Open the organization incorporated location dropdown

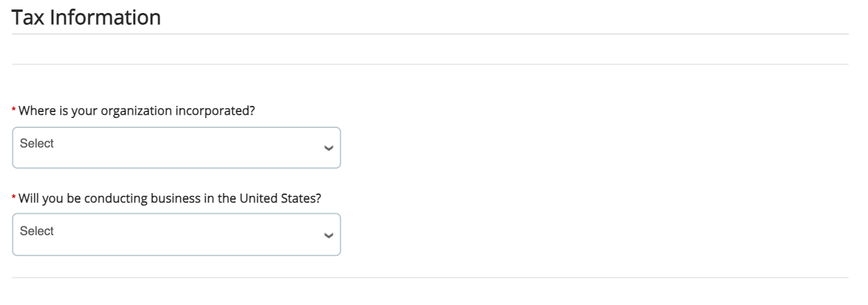[176, 147]
